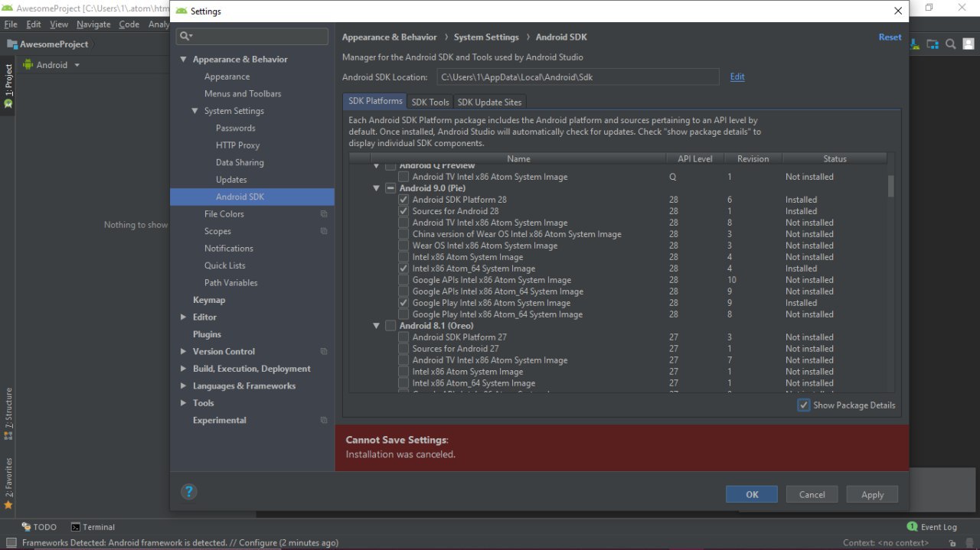This screenshot has height=550, width=980.
Task: Check Android SDK Platform 27
Action: point(403,337)
